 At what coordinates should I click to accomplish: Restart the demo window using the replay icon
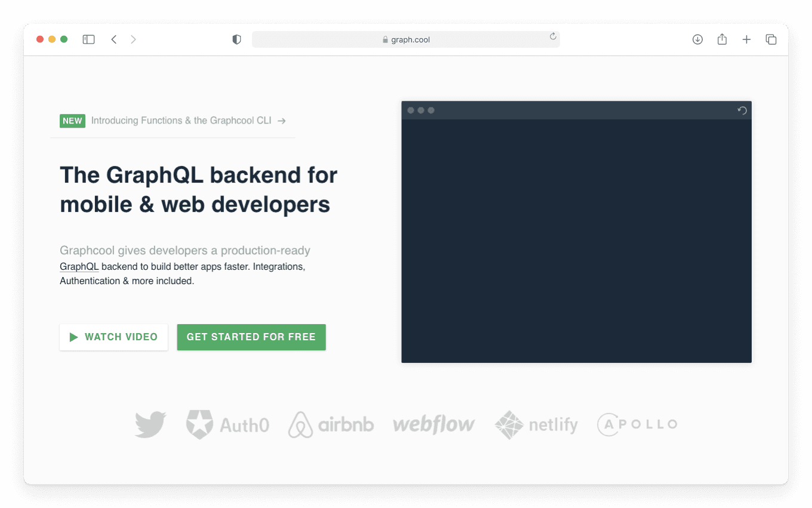[742, 110]
